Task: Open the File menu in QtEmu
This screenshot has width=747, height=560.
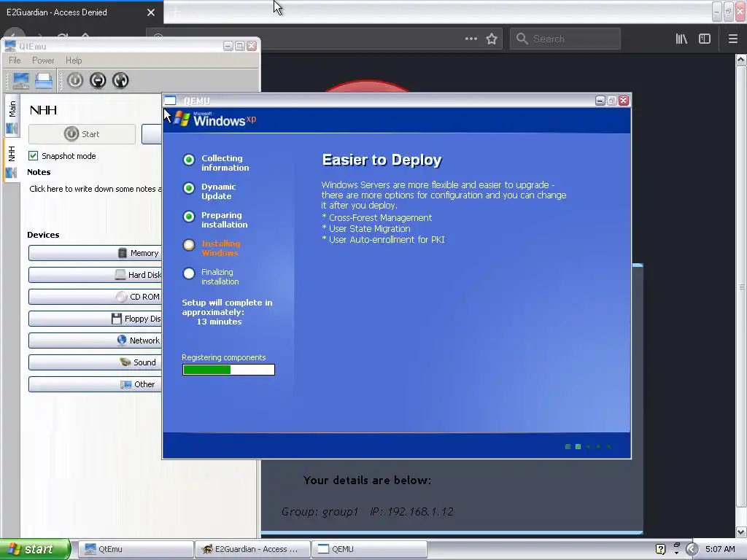Action: (x=15, y=61)
